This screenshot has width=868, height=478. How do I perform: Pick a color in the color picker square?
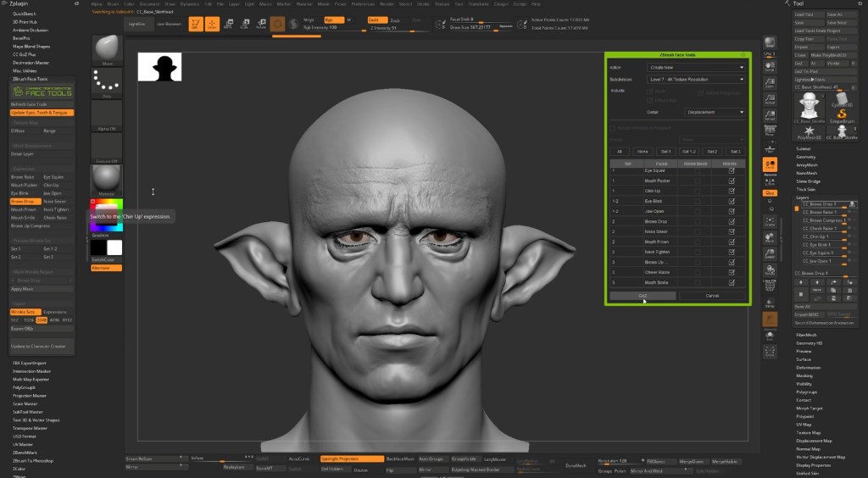point(106,214)
